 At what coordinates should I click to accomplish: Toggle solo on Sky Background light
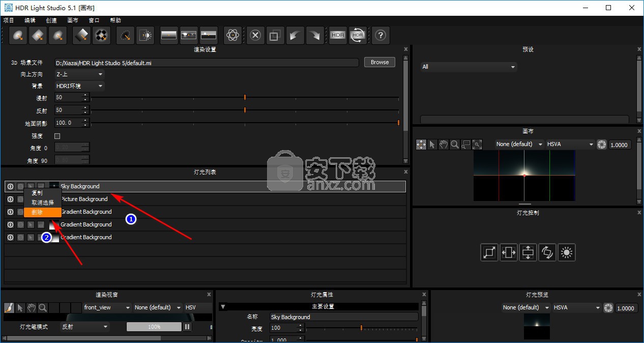coord(20,186)
